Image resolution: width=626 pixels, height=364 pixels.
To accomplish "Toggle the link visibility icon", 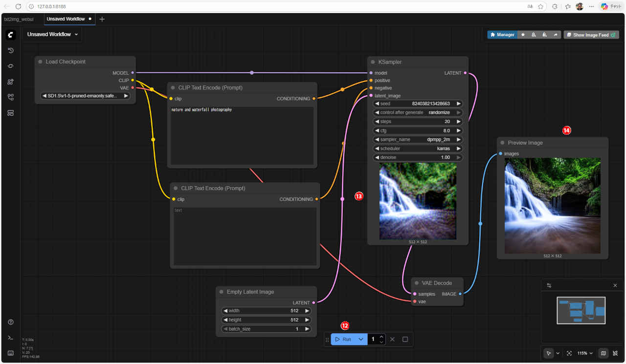I will tap(616, 353).
